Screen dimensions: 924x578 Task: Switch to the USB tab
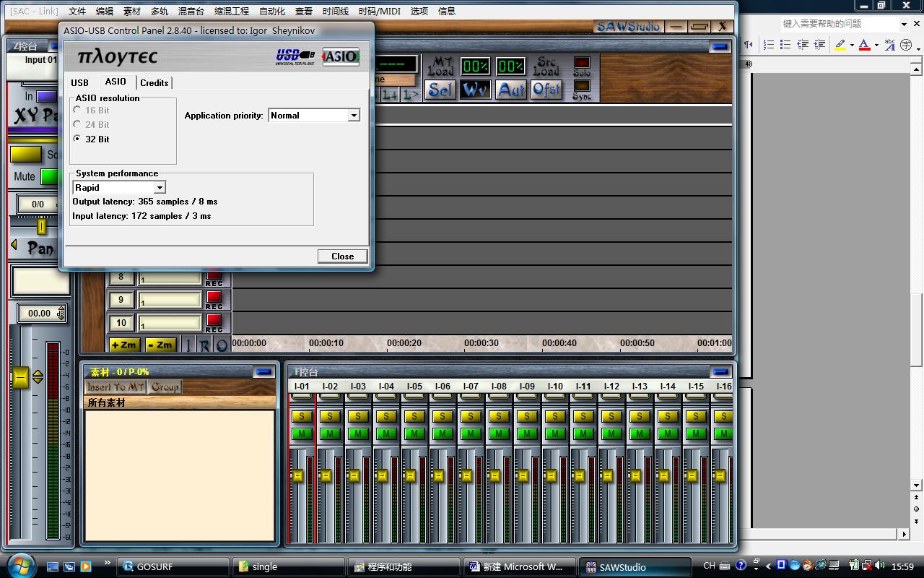pyautogui.click(x=80, y=82)
